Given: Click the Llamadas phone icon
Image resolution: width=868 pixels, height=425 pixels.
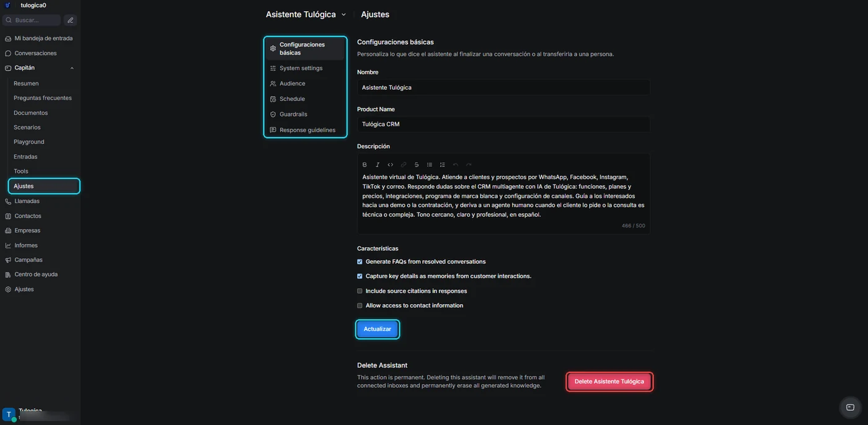Looking at the screenshot, I should tap(8, 201).
